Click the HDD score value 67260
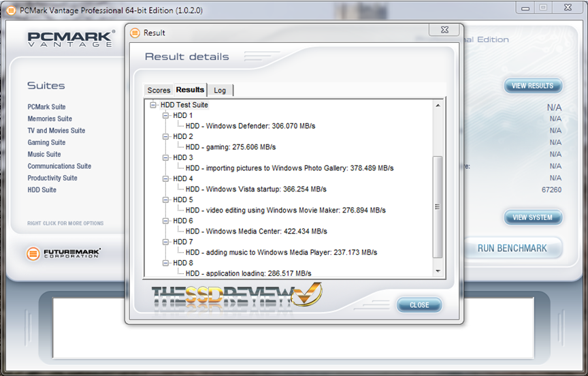Viewport: 588px width, 376px height. coord(551,190)
